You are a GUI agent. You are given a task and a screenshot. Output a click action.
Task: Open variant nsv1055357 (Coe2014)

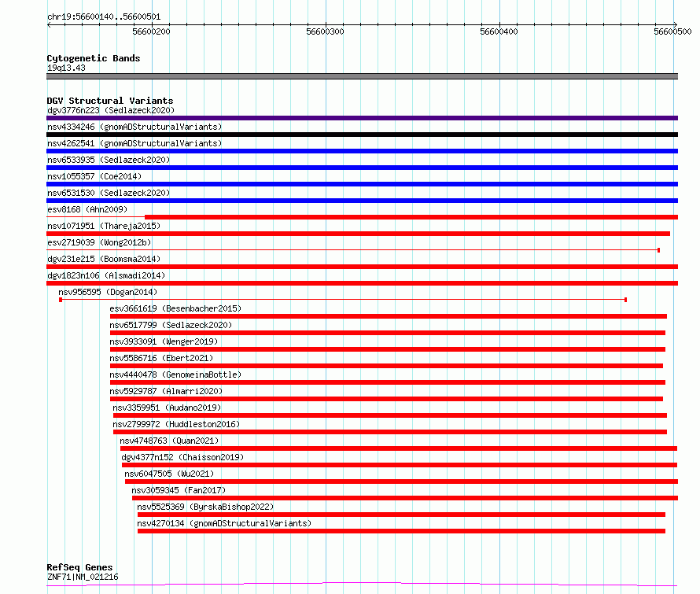coord(94,176)
